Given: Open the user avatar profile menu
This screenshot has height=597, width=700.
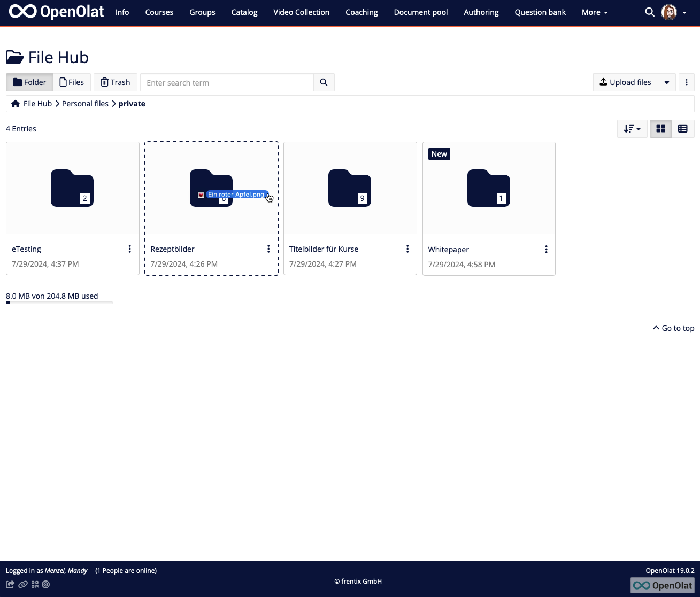Looking at the screenshot, I should point(669,12).
